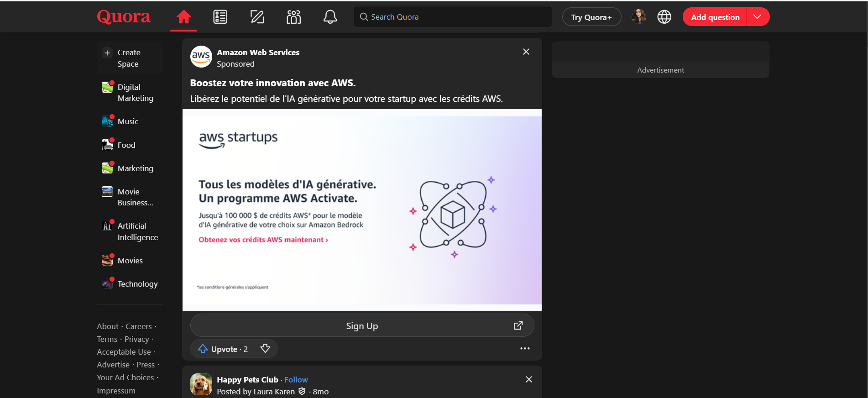The width and height of the screenshot is (868, 398).
Task: Open the Technology space
Action: (x=130, y=284)
